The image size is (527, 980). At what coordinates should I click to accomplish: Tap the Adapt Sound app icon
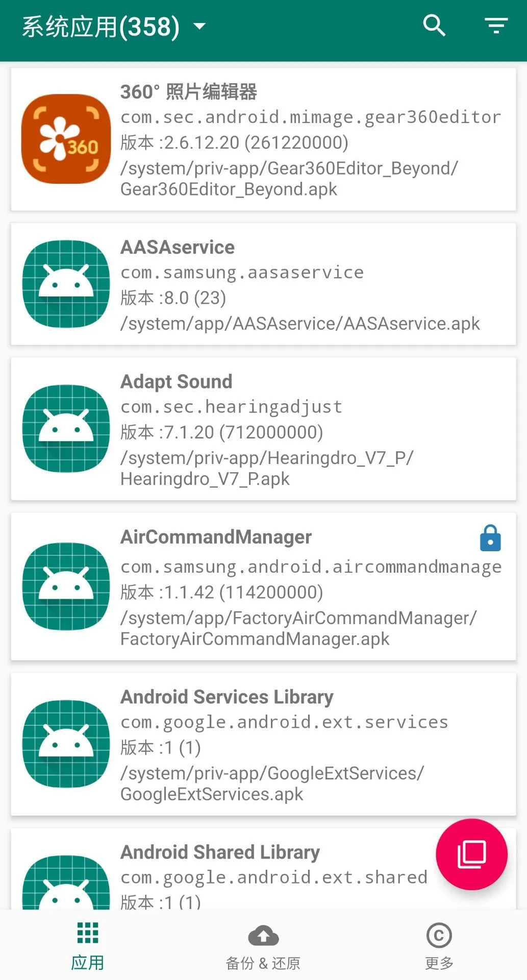coord(66,429)
